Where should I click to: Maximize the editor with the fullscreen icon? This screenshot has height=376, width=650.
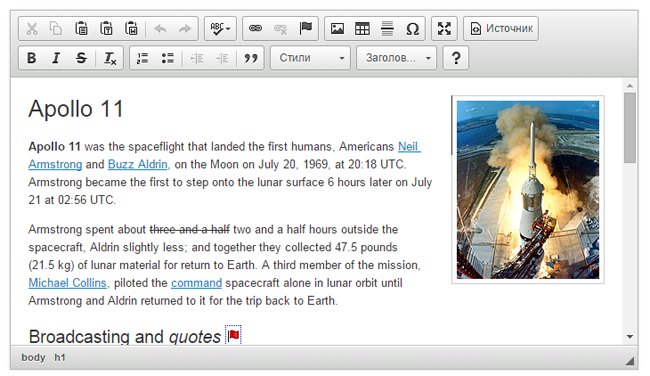tap(444, 29)
